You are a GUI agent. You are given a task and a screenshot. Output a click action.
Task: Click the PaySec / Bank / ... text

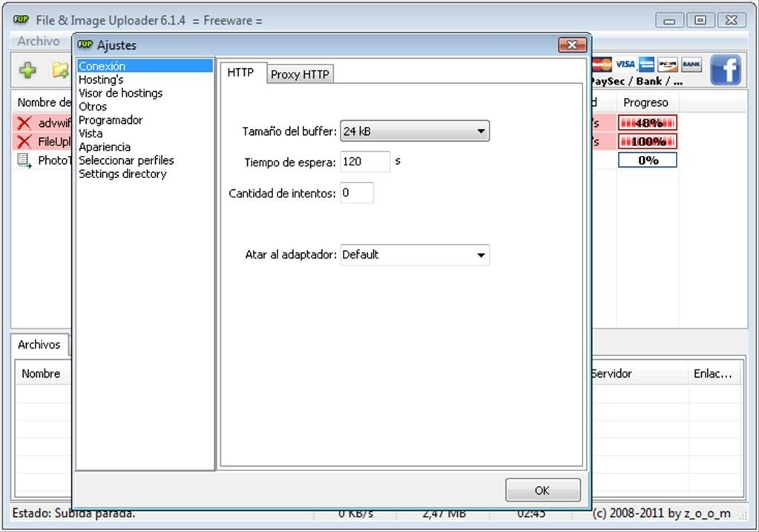click(637, 82)
